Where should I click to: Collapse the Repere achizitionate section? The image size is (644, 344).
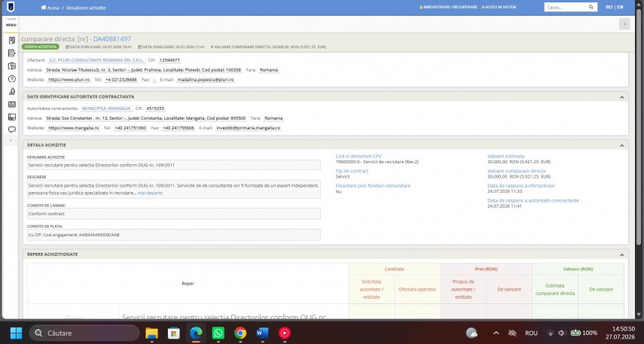click(x=621, y=255)
